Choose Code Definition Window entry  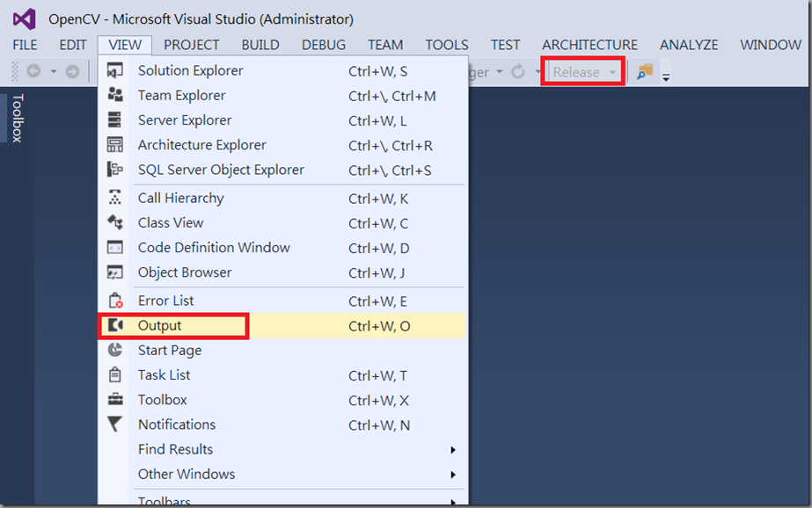point(282,248)
